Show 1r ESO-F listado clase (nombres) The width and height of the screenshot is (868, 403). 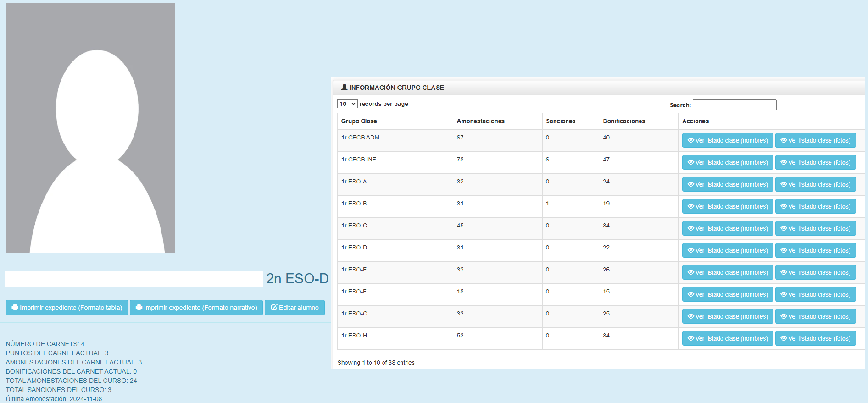pyautogui.click(x=728, y=295)
